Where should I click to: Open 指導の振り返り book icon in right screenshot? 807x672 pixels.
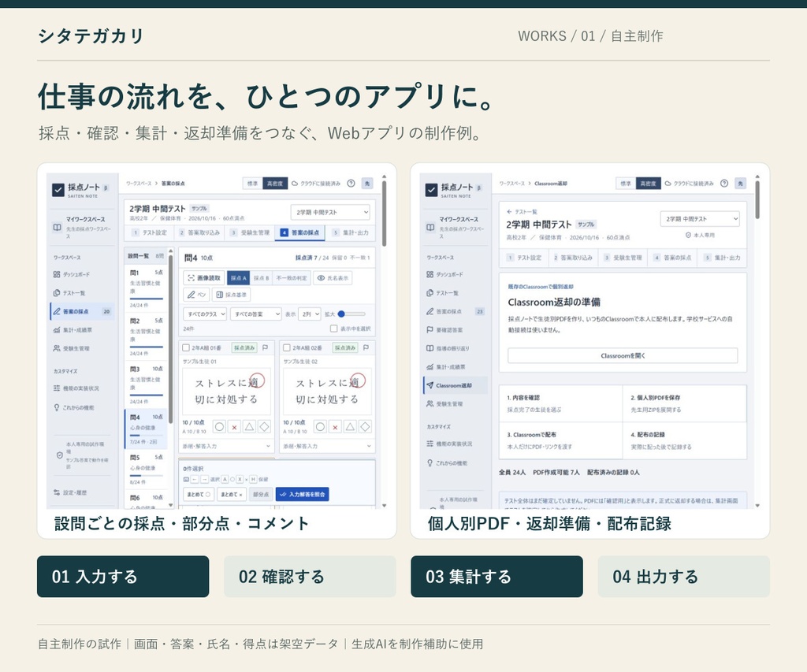[x=430, y=348]
